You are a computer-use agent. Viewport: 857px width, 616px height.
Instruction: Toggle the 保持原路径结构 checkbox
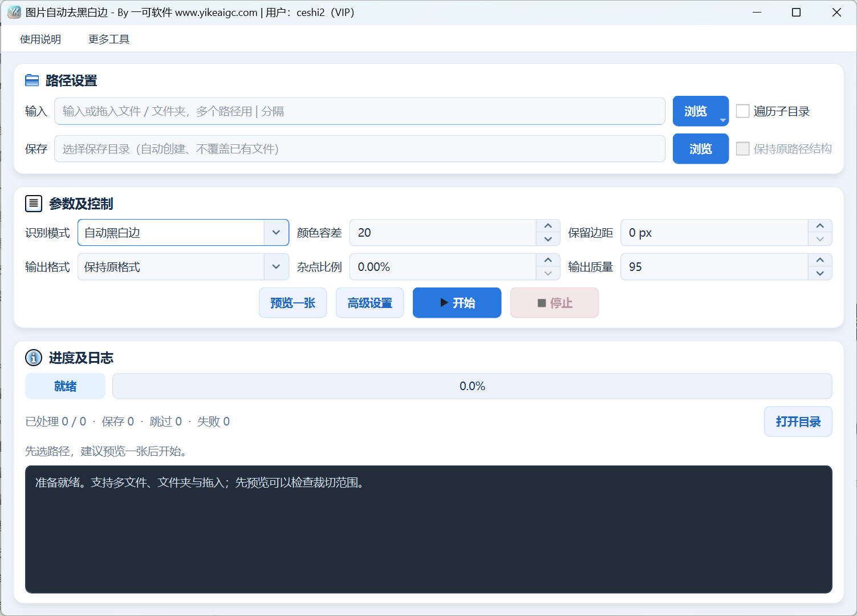pyautogui.click(x=742, y=149)
